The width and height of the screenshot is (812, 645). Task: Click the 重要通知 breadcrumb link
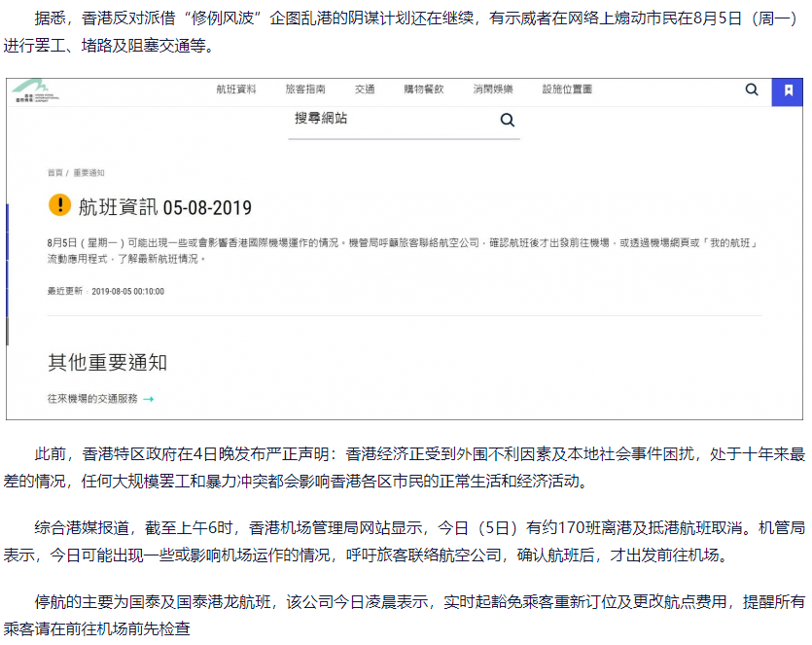tap(88, 172)
